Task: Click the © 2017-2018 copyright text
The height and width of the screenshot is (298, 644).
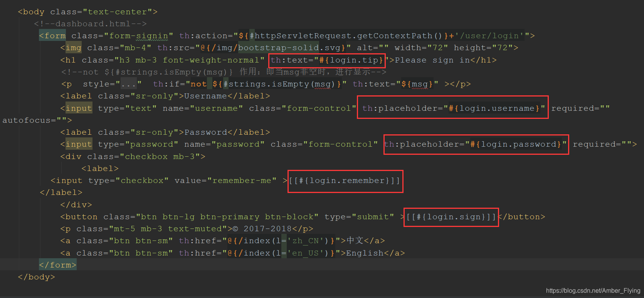Action: (x=262, y=229)
